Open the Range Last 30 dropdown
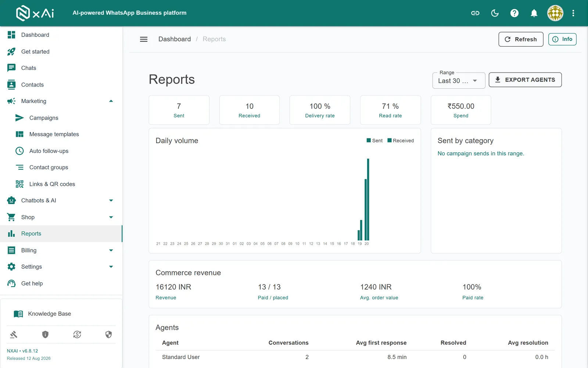588x368 pixels. pyautogui.click(x=459, y=81)
